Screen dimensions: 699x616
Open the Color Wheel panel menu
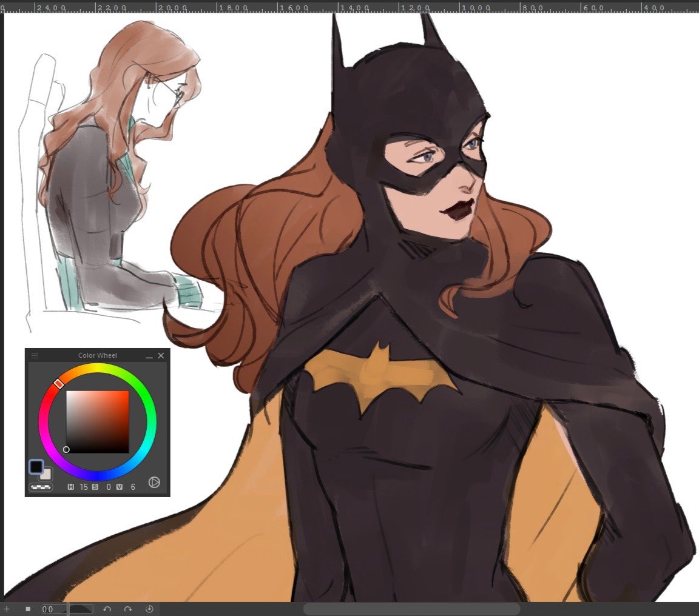point(35,355)
